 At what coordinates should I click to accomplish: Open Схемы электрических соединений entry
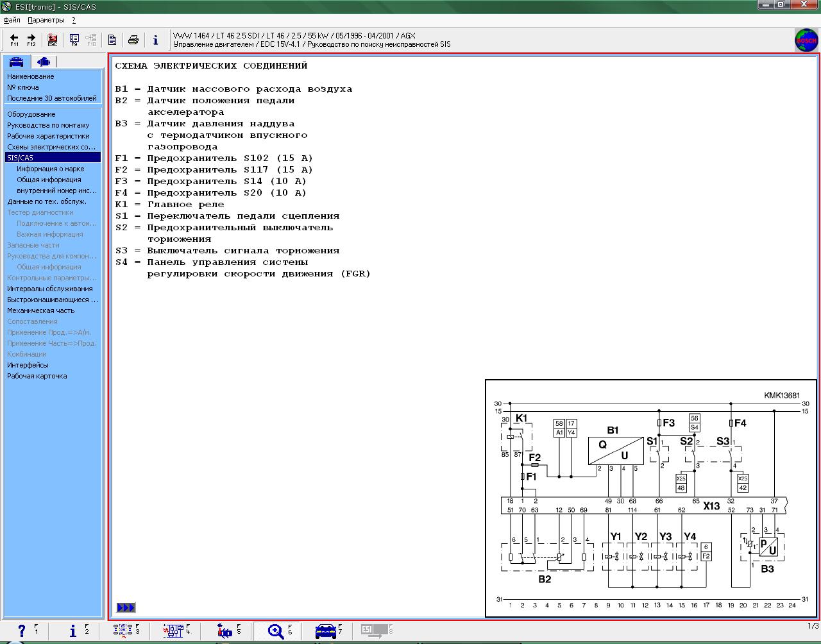[51, 147]
